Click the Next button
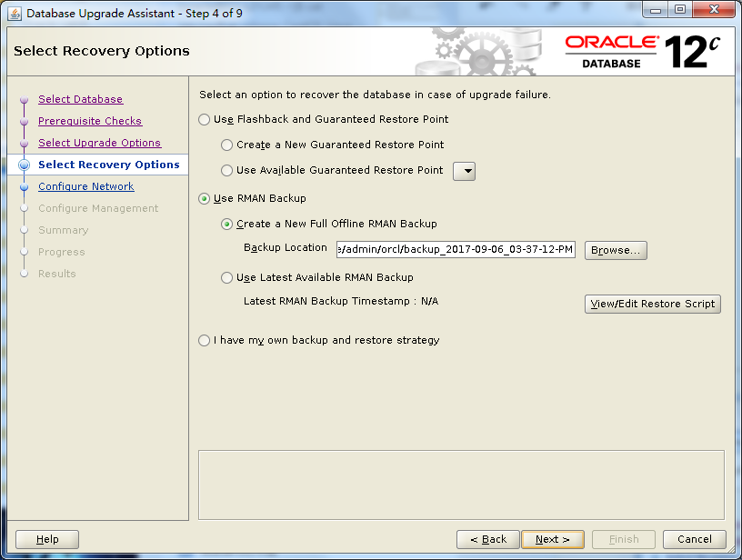 552,539
